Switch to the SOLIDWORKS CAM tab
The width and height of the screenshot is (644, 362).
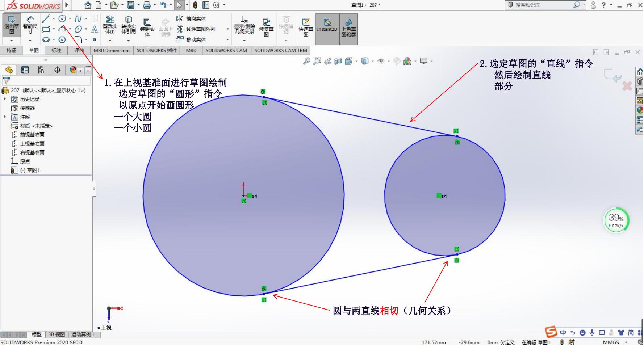point(226,50)
